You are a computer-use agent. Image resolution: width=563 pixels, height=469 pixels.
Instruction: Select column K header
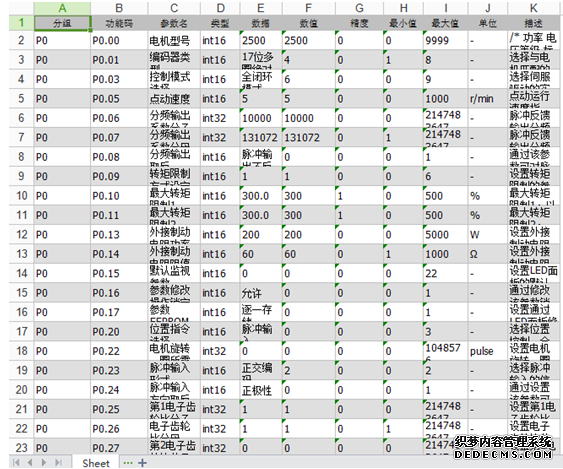click(533, 8)
